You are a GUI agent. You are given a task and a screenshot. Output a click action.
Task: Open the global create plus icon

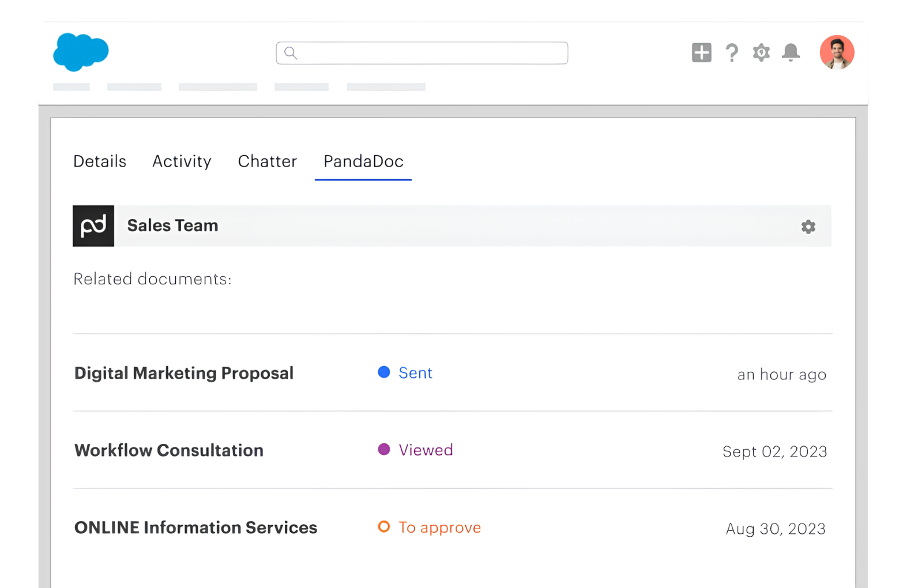tap(701, 52)
